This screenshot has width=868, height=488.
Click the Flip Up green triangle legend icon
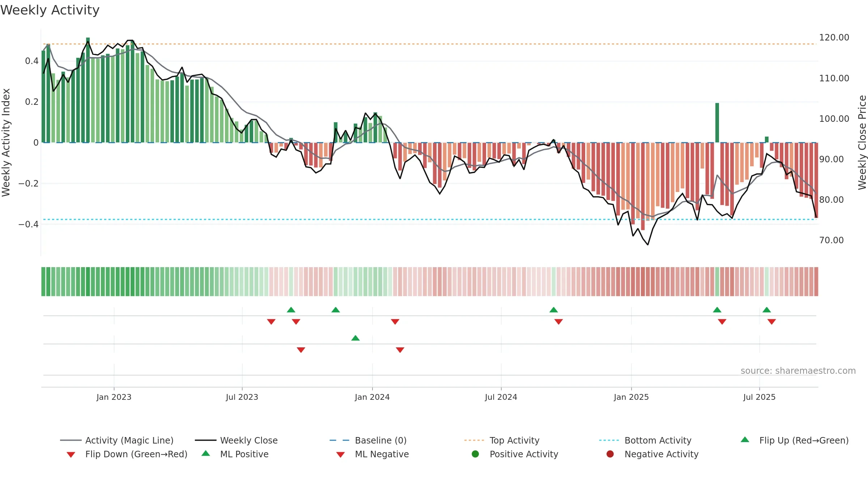[745, 440]
